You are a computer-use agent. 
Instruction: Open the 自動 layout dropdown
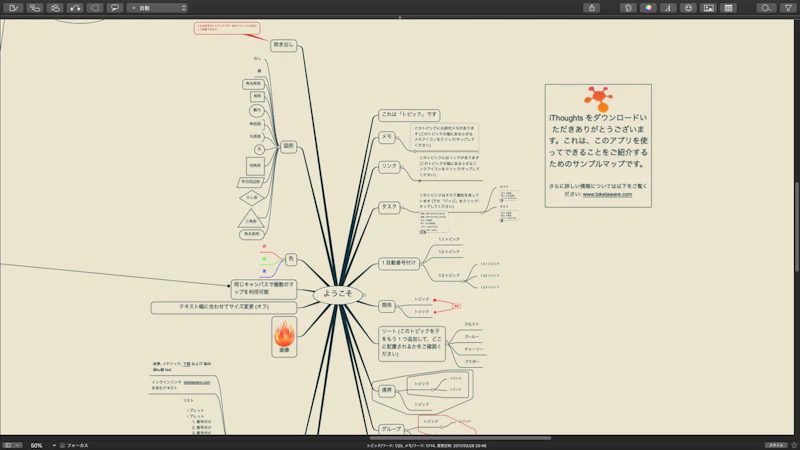click(158, 7)
